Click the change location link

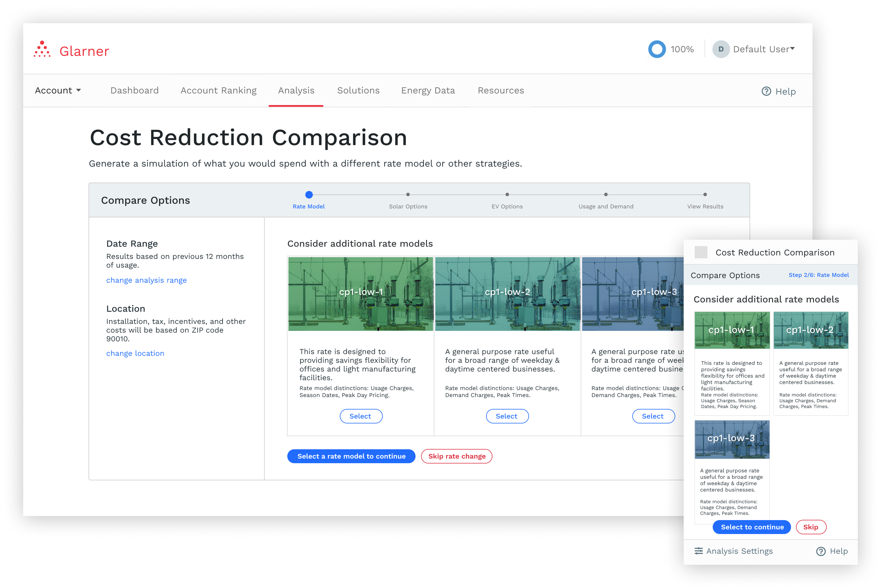pyautogui.click(x=135, y=353)
